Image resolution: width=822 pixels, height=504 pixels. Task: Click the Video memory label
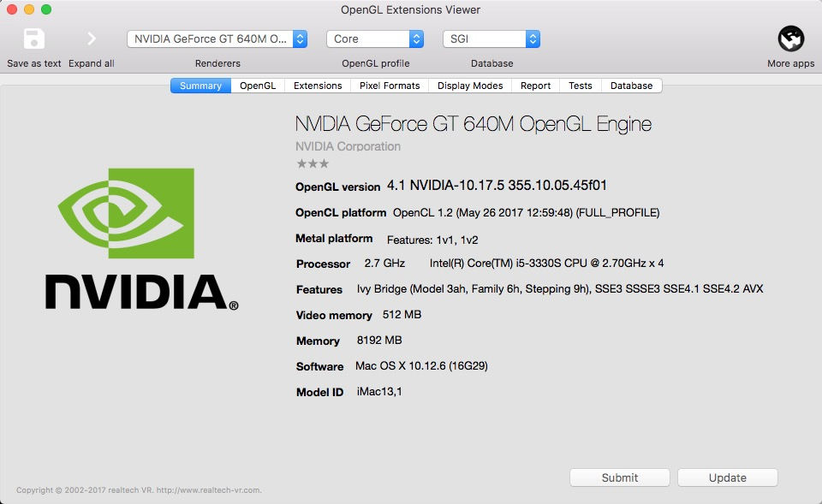[x=334, y=316]
